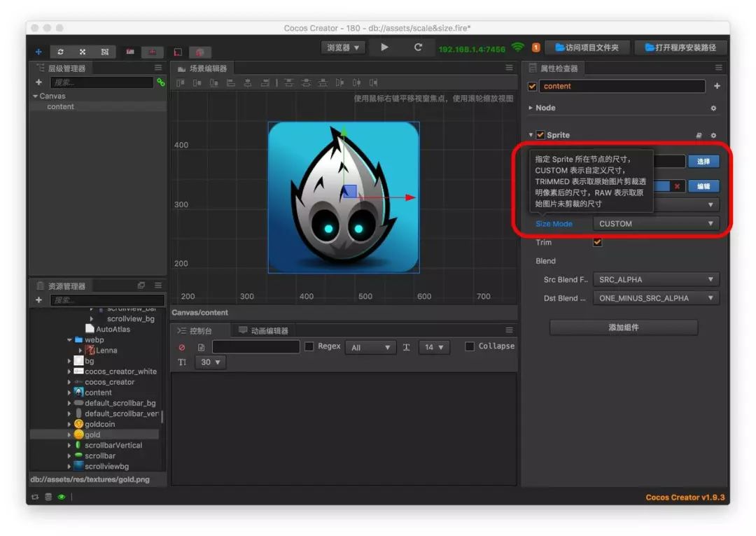Click the refresh preview icon
The width and height of the screenshot is (756, 536).
click(418, 48)
